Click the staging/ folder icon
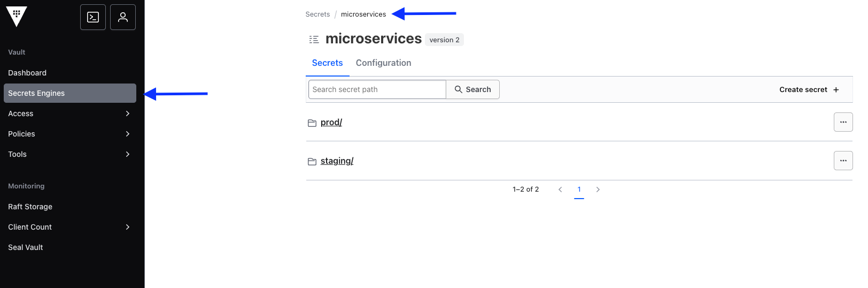 312,162
